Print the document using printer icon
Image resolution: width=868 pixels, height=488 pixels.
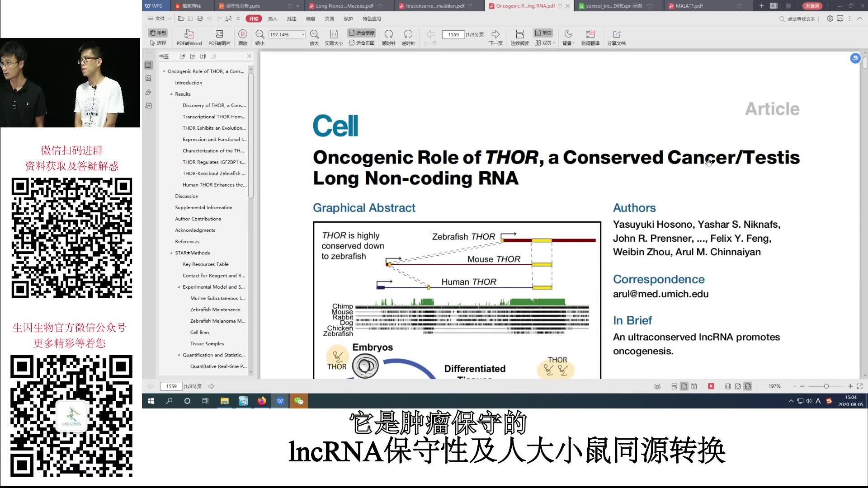[x=200, y=19]
